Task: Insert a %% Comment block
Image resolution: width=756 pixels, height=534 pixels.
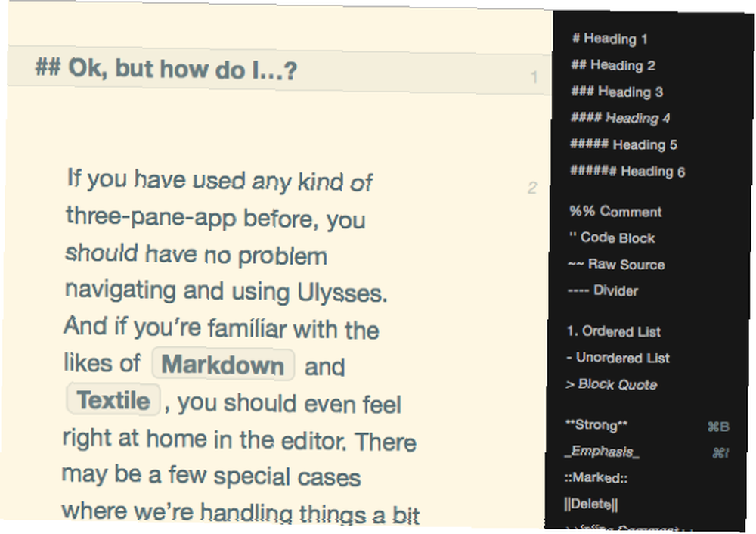Action: pos(615,211)
